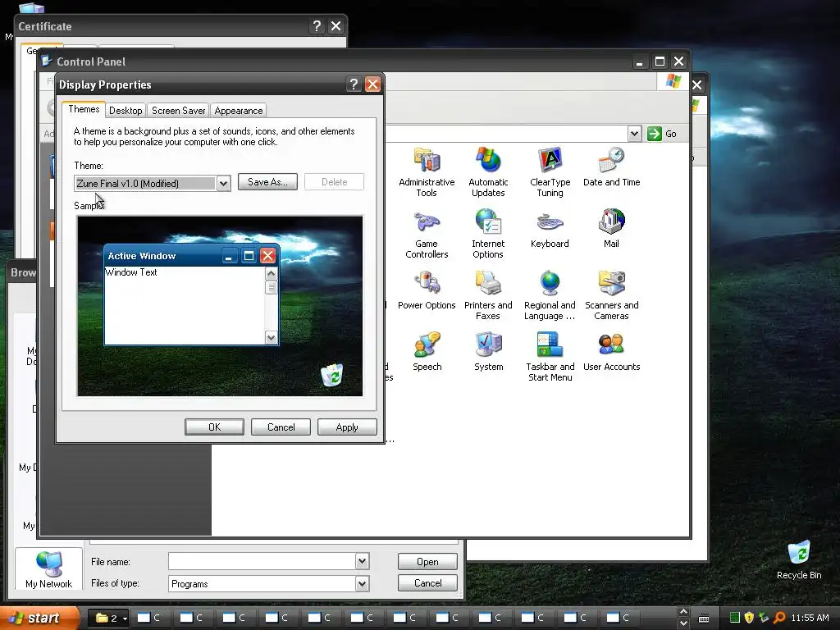
Task: Click Cancel in Display Properties
Action: 281,427
